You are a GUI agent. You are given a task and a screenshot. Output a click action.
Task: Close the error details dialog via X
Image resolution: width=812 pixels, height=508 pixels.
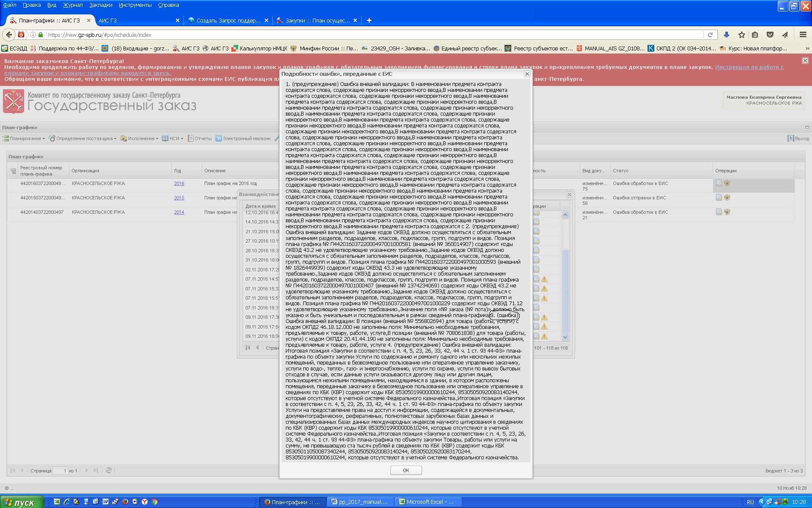tap(527, 74)
